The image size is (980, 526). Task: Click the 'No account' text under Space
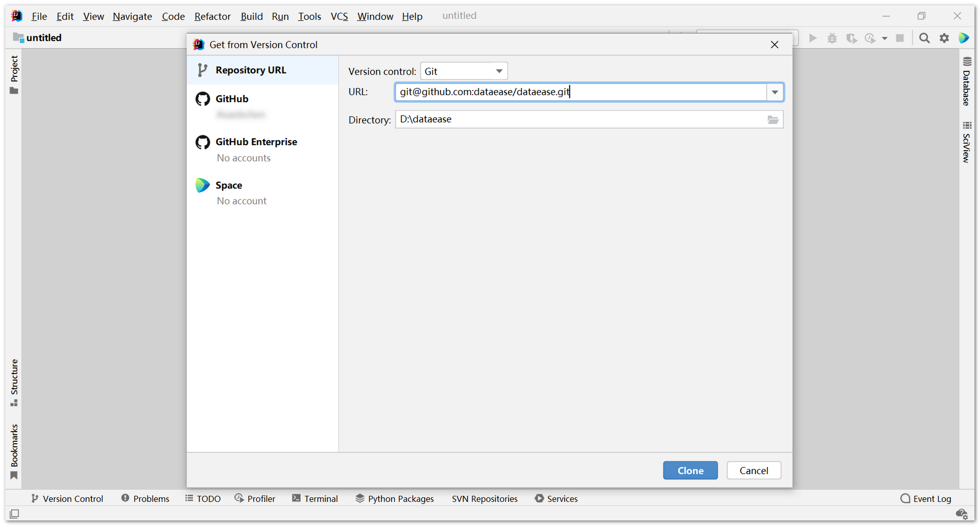(x=242, y=201)
